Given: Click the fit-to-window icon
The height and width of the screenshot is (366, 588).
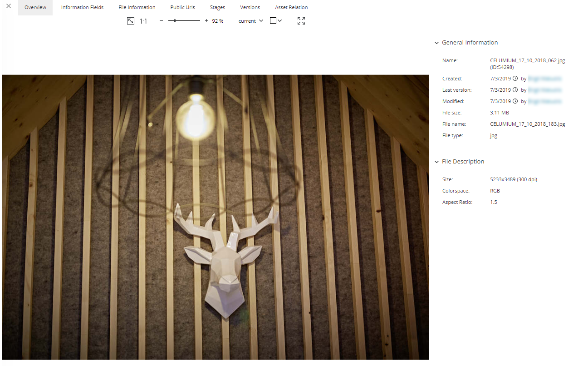Looking at the screenshot, I should pos(131,21).
